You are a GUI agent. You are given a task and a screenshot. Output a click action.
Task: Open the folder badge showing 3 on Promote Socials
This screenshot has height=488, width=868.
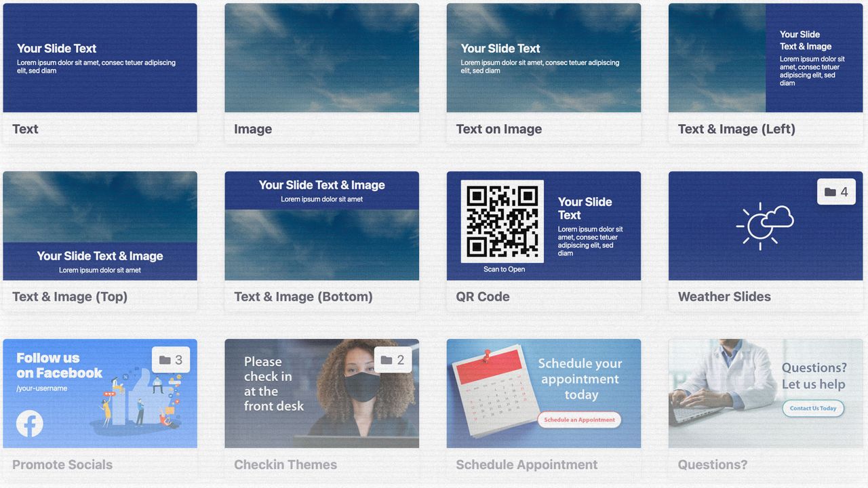pyautogui.click(x=171, y=360)
